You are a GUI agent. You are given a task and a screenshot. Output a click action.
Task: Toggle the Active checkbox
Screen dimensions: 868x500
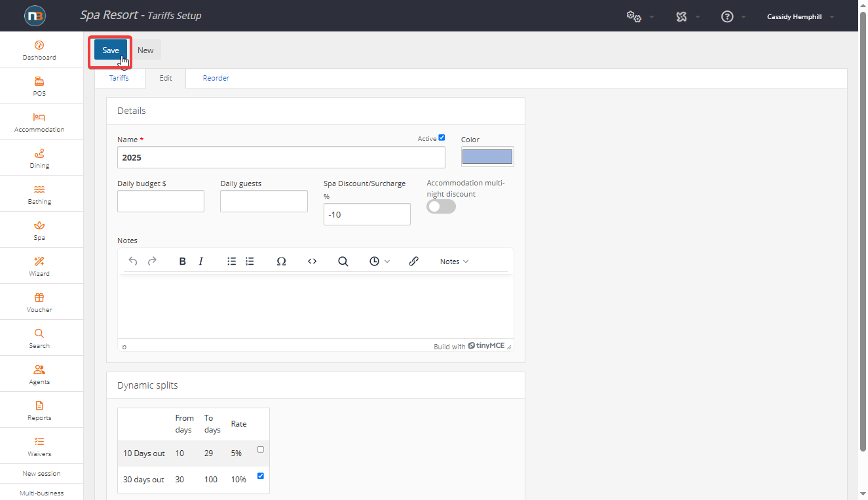(x=442, y=138)
